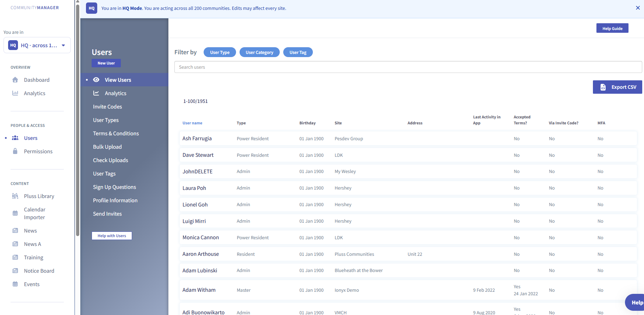Click the Analytics bar chart icon in left sidebar
This screenshot has width=644, height=315.
[x=15, y=93]
